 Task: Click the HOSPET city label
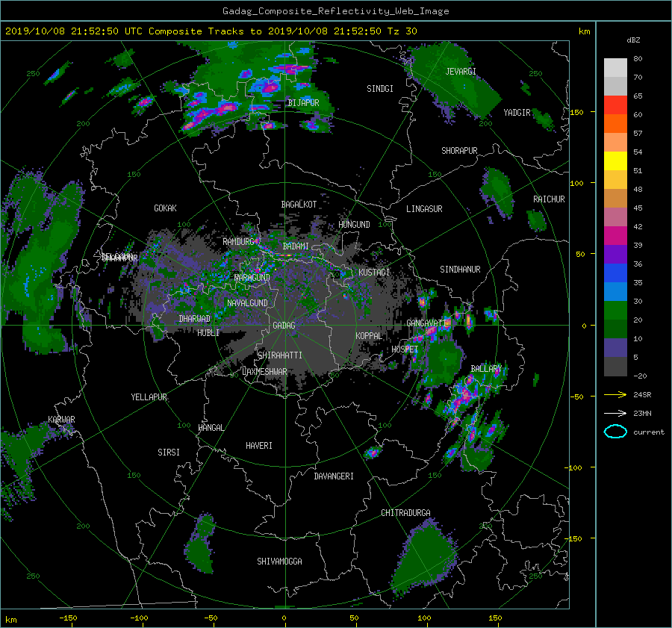[x=405, y=349]
